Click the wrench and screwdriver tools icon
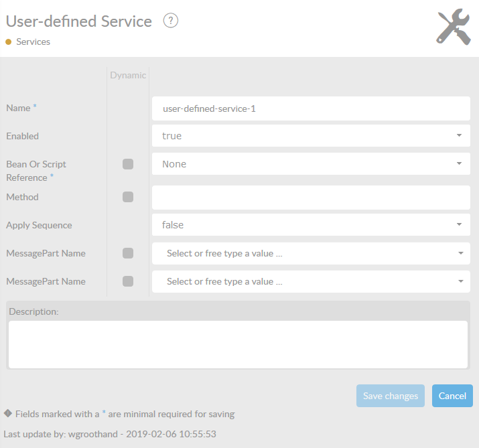The height and width of the screenshot is (448, 479). (454, 28)
